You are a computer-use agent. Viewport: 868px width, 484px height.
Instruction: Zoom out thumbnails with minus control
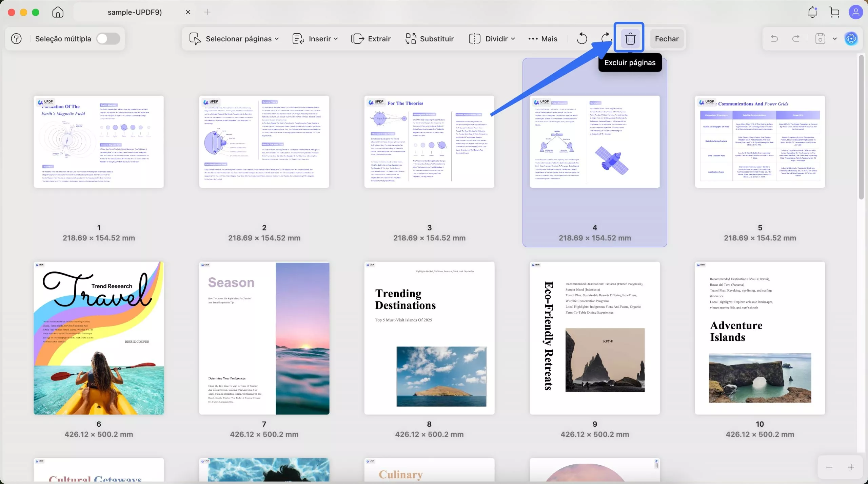click(x=829, y=467)
